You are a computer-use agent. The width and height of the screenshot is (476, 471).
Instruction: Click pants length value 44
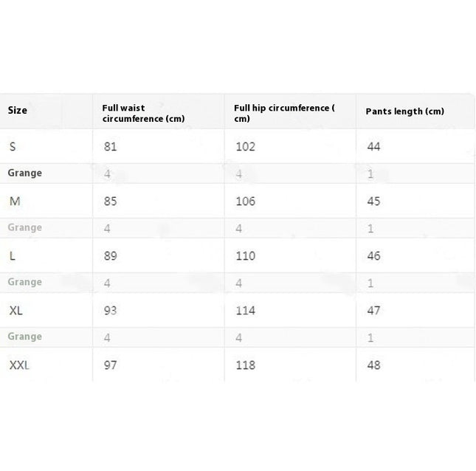pos(373,147)
